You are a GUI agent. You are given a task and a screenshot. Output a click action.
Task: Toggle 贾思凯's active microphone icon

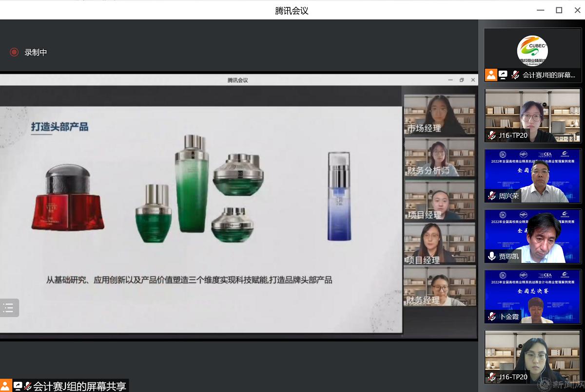tap(492, 256)
